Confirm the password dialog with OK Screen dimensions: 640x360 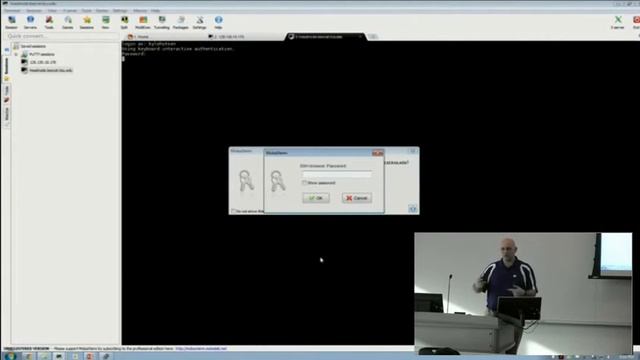tap(316, 198)
